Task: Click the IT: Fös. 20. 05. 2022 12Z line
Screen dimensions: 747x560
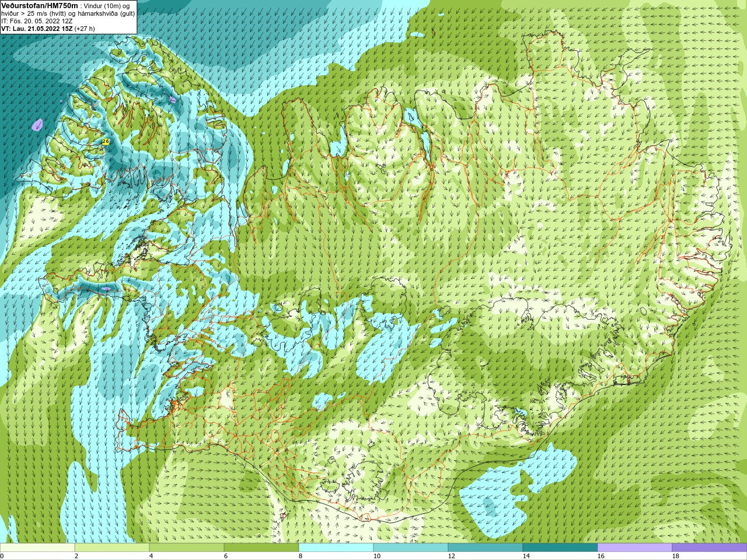Action: [x=37, y=21]
